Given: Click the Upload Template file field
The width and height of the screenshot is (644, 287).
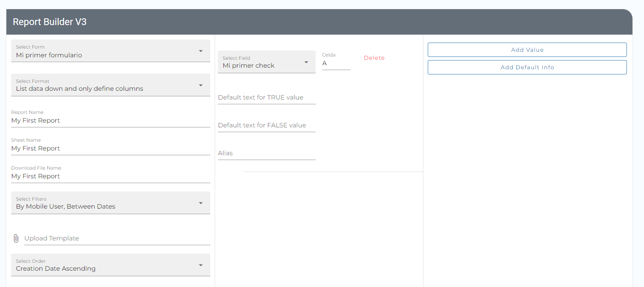Looking at the screenshot, I should coord(117,238).
